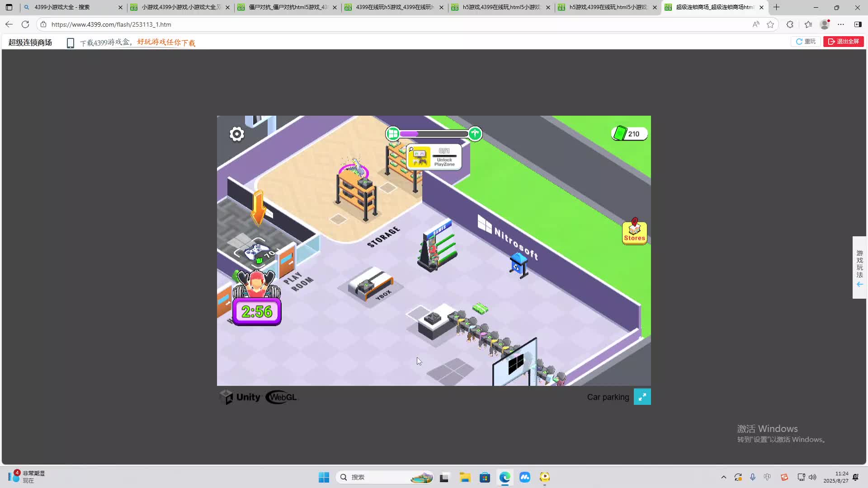Click the 重玩 replay button
The height and width of the screenshot is (488, 868).
click(x=806, y=42)
